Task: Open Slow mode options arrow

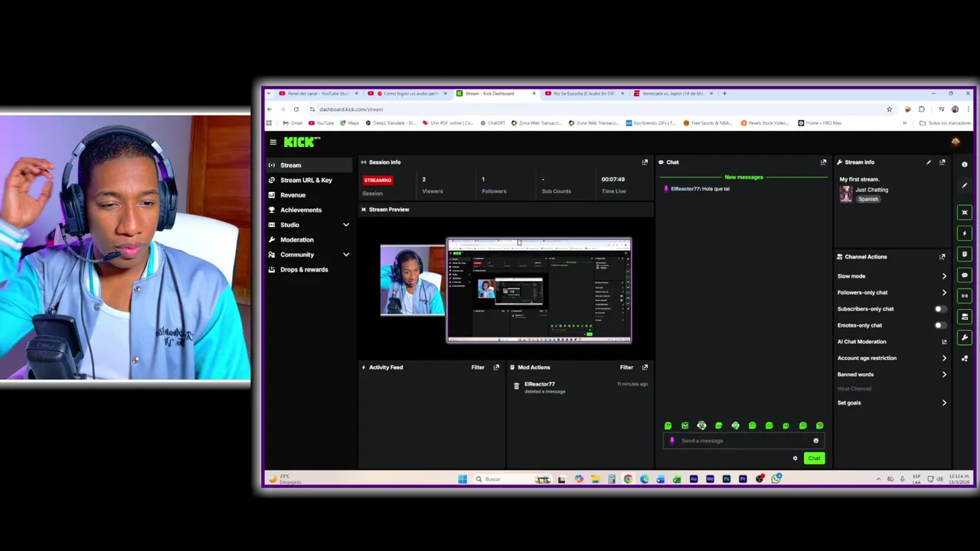Action: (944, 276)
